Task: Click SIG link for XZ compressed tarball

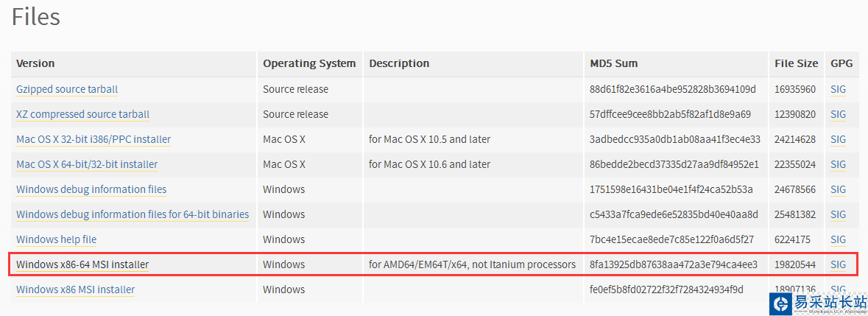Action: click(x=838, y=114)
